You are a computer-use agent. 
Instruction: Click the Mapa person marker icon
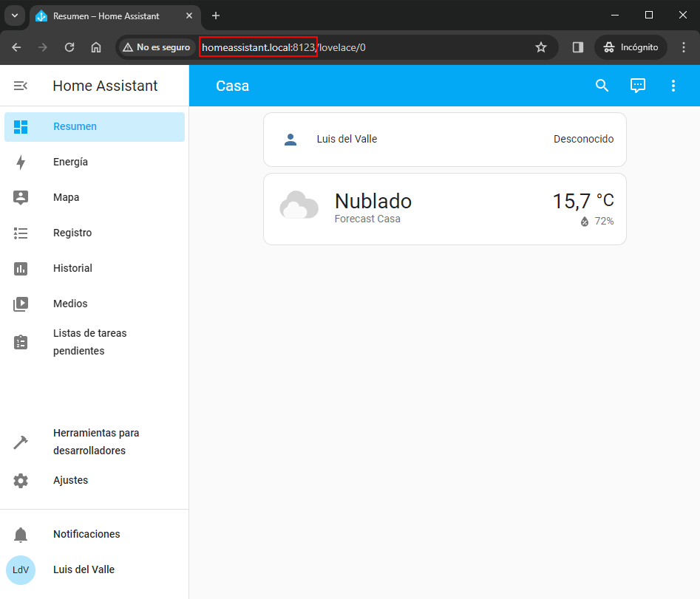(x=21, y=198)
